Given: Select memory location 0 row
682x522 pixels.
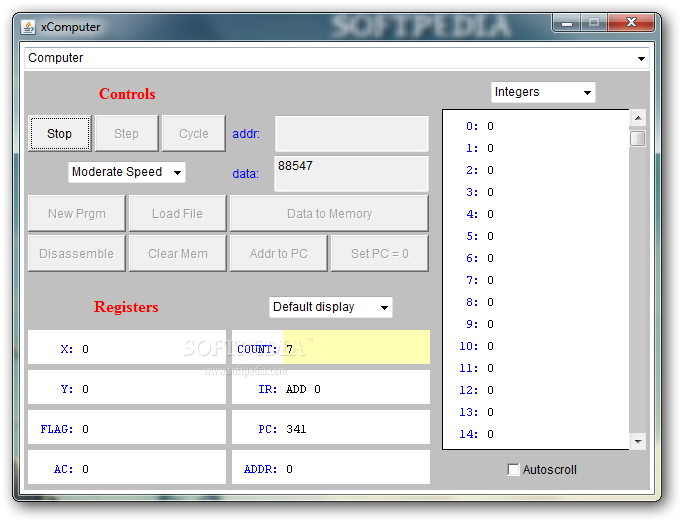Looking at the screenshot, I should [x=536, y=126].
